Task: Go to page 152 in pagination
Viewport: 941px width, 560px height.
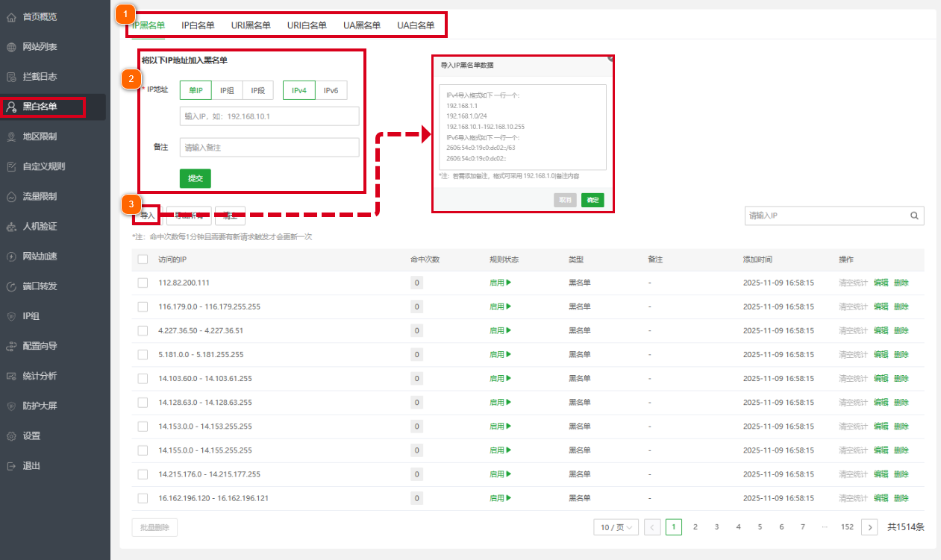Action: pyautogui.click(x=847, y=527)
